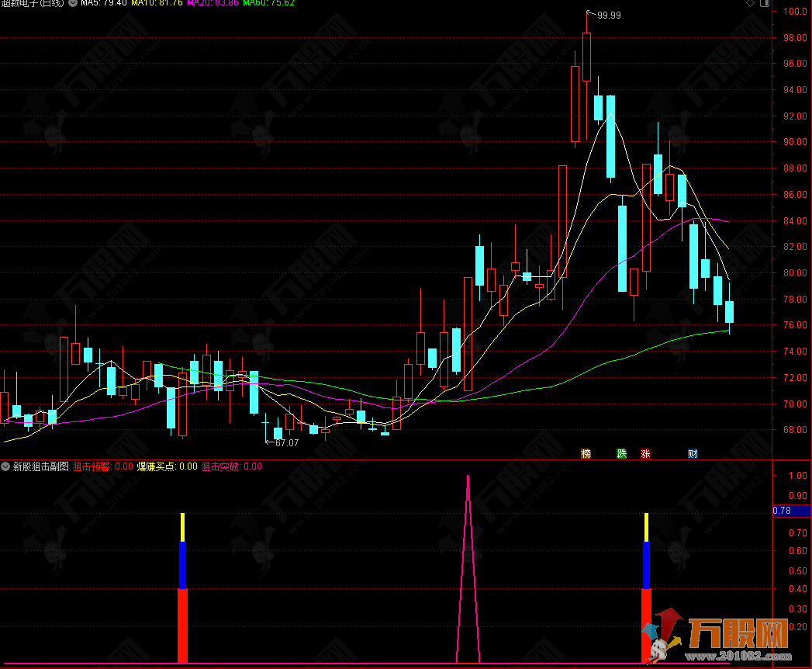Click the 狙击预警 indicator value label

click(102, 466)
